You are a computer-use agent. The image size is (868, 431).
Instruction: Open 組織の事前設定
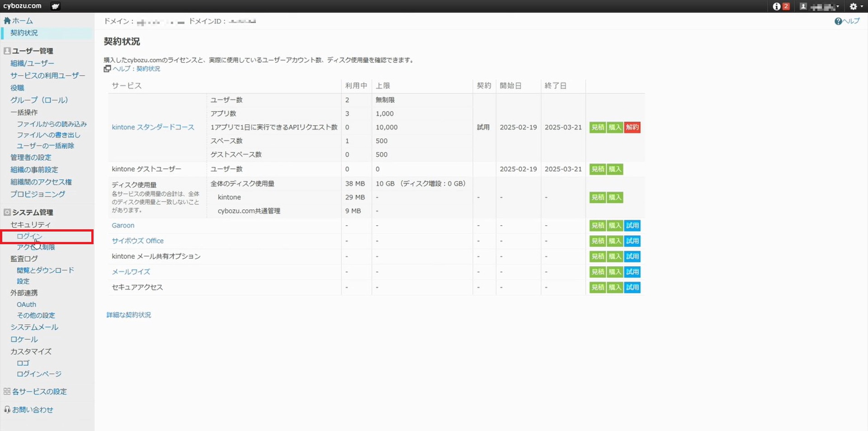[x=34, y=170]
